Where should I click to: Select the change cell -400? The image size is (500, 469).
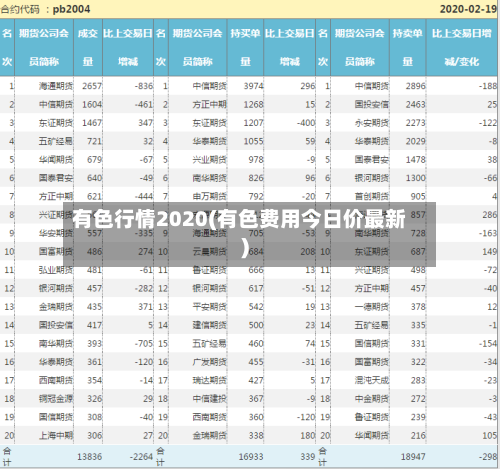(x=306, y=123)
